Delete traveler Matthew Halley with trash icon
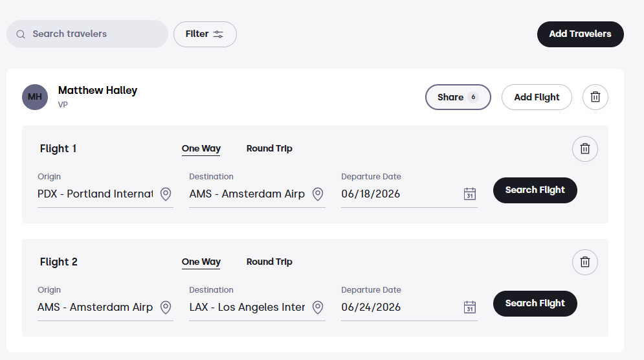The height and width of the screenshot is (360, 644). [x=595, y=97]
